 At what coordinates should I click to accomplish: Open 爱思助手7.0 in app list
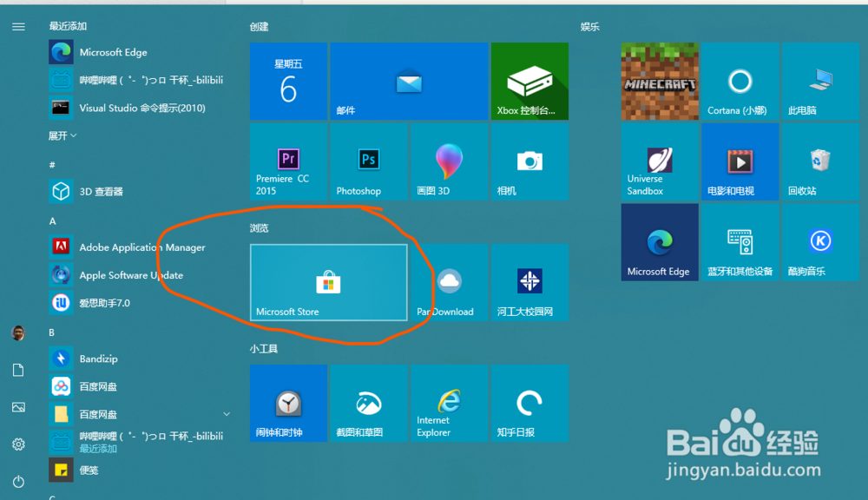[140, 303]
